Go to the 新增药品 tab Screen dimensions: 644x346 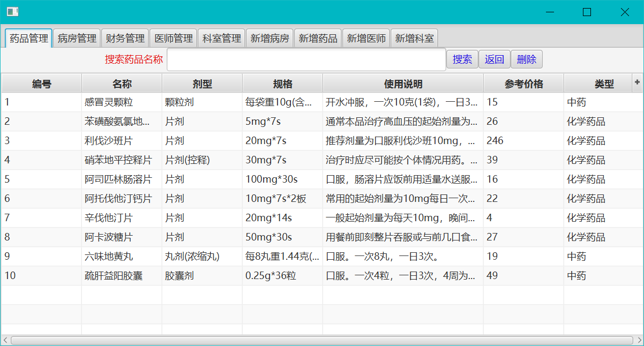tap(318, 39)
